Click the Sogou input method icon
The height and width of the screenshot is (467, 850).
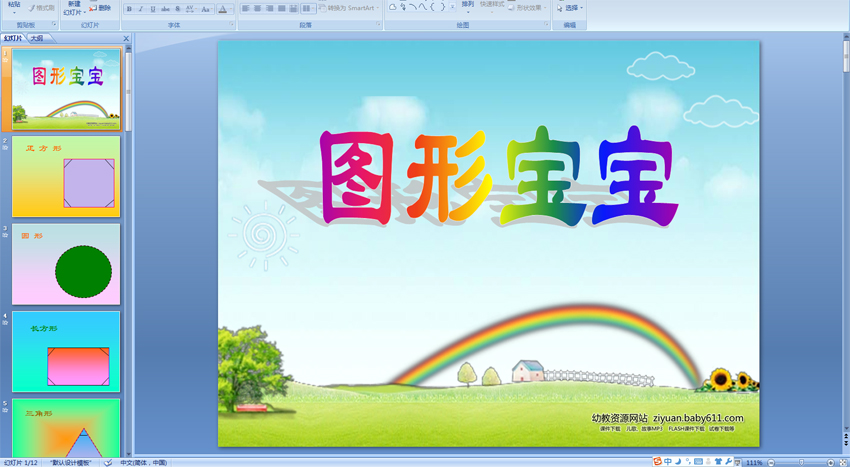coord(657,462)
